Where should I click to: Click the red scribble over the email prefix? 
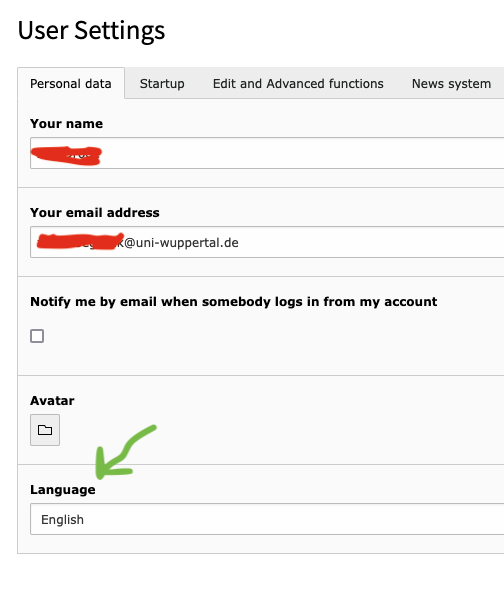point(81,241)
